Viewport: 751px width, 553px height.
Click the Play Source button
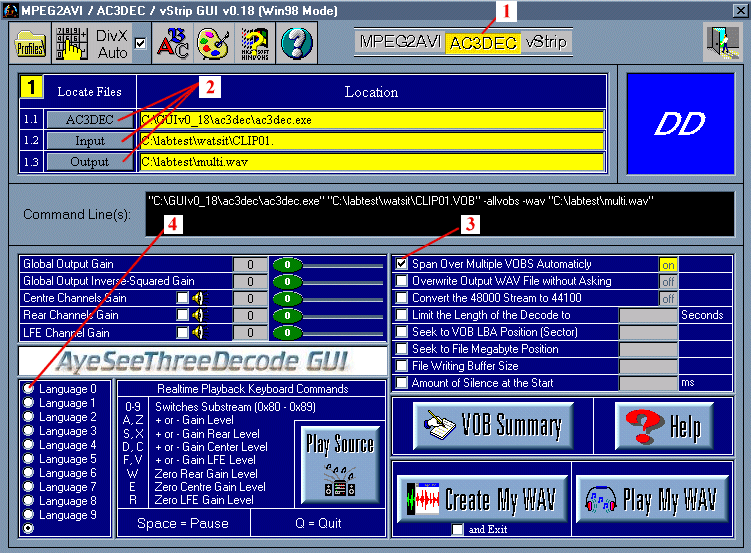coord(340,465)
